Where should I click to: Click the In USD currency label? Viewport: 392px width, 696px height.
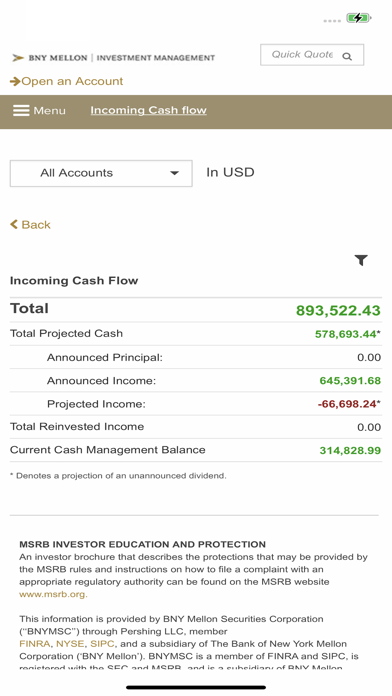click(230, 172)
